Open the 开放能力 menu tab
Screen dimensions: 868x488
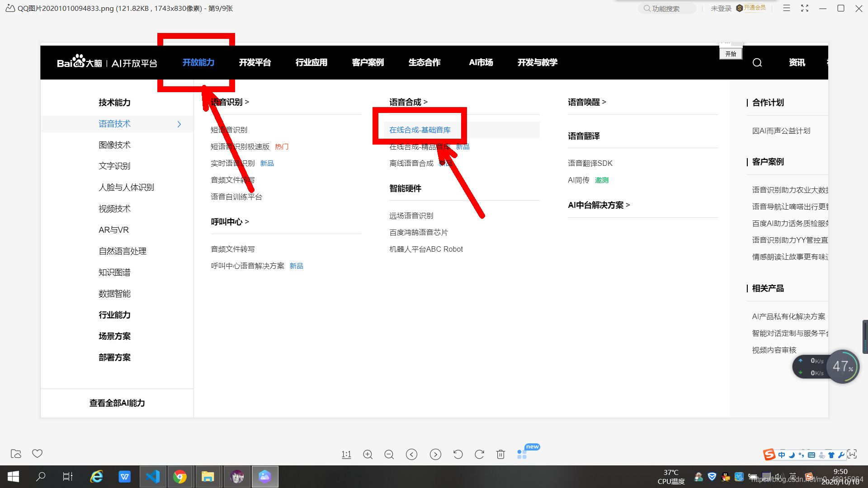tap(198, 63)
